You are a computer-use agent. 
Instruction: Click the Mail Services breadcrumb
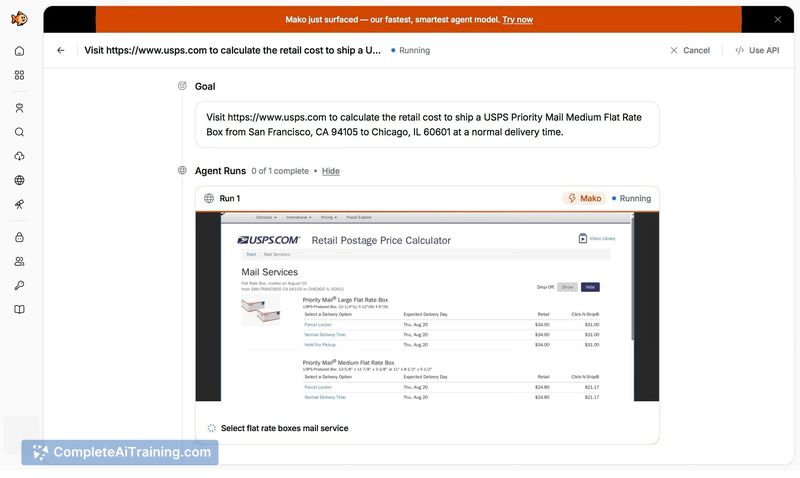[277, 254]
